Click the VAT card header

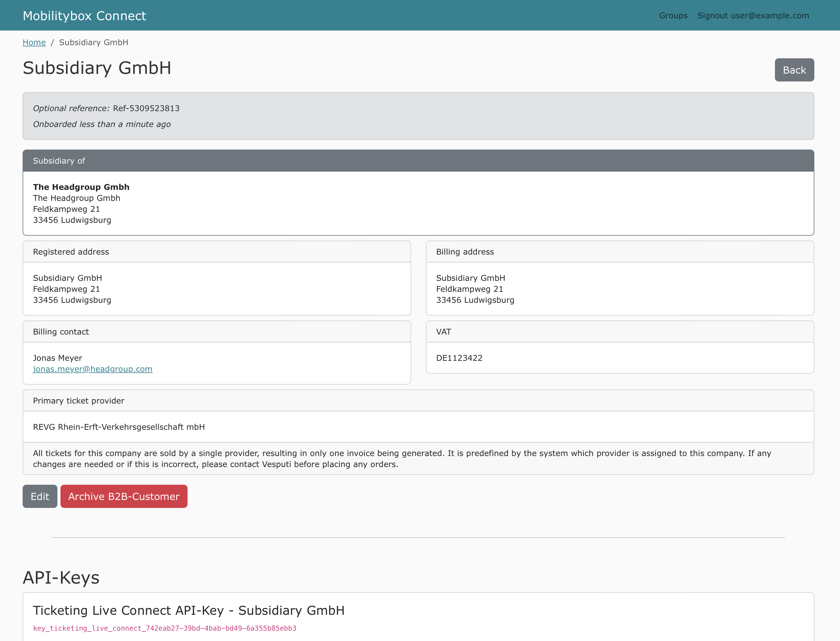click(620, 332)
